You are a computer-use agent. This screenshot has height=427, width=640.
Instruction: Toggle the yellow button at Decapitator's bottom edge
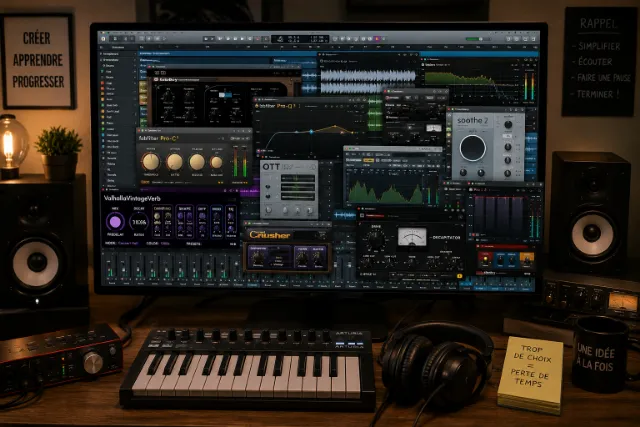tap(459, 276)
